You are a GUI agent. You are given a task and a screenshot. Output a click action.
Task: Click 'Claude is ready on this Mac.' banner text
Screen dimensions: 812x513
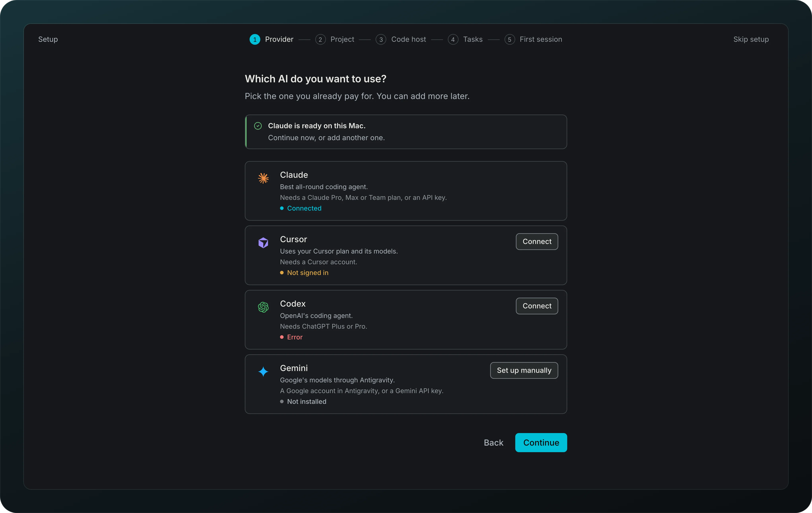(317, 126)
